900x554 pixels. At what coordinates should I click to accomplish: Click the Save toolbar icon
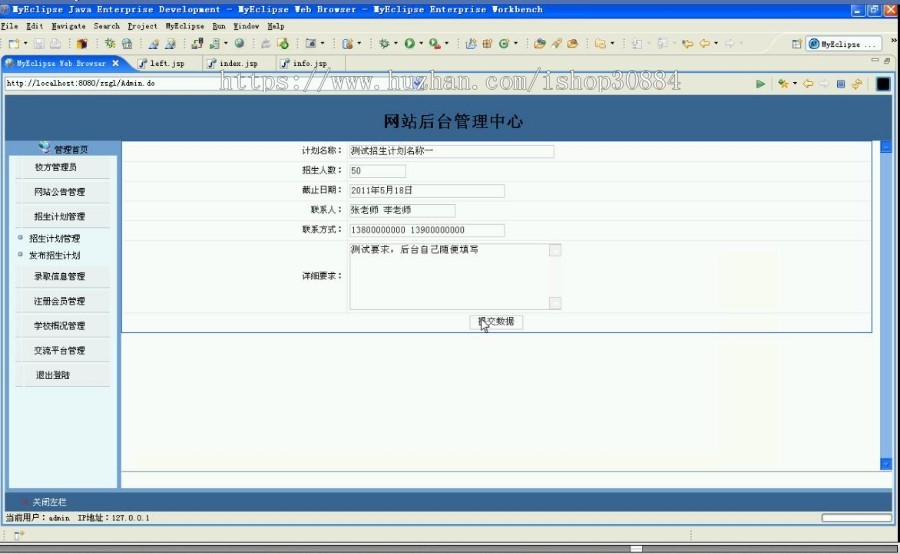pyautogui.click(x=38, y=44)
